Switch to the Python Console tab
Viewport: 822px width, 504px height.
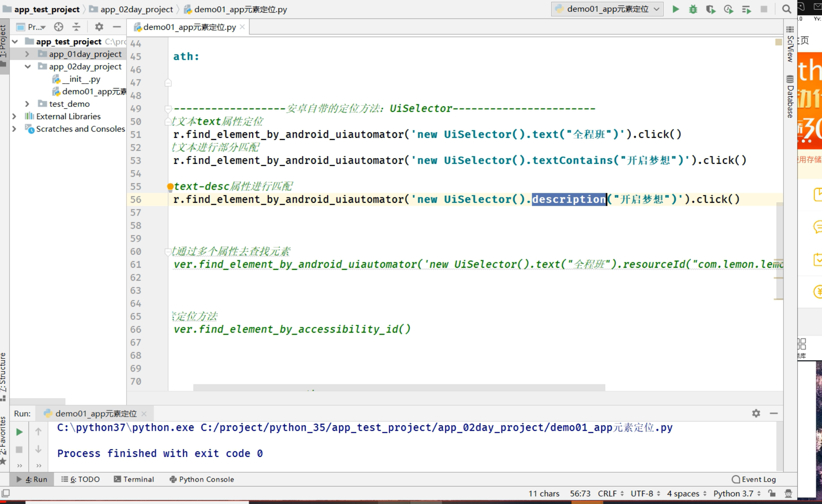pyautogui.click(x=202, y=479)
